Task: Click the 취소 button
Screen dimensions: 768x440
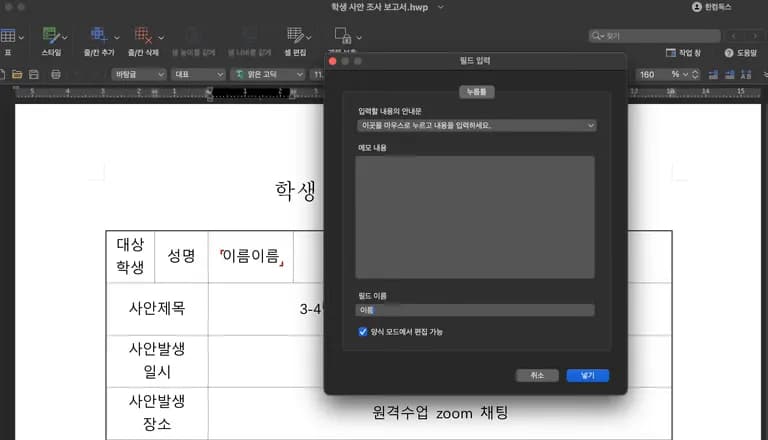Action: (x=537, y=375)
